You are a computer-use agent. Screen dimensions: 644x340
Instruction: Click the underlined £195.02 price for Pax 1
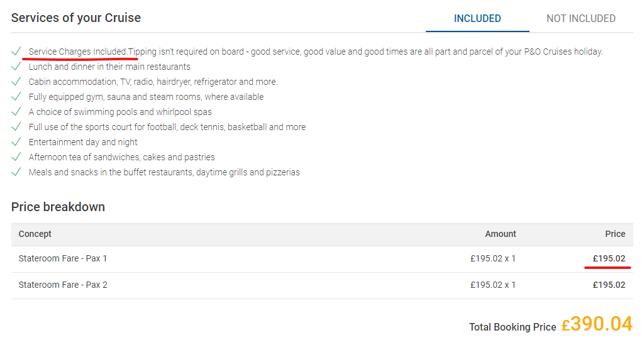click(609, 258)
